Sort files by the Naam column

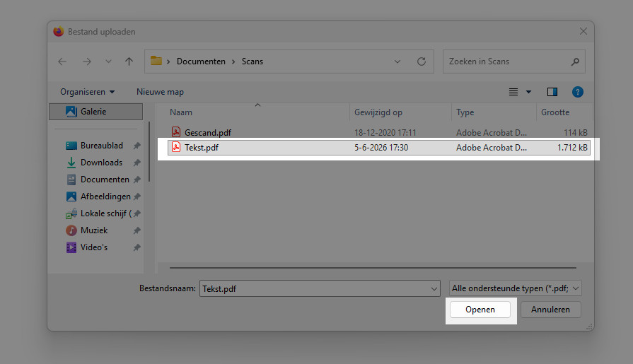tap(181, 112)
